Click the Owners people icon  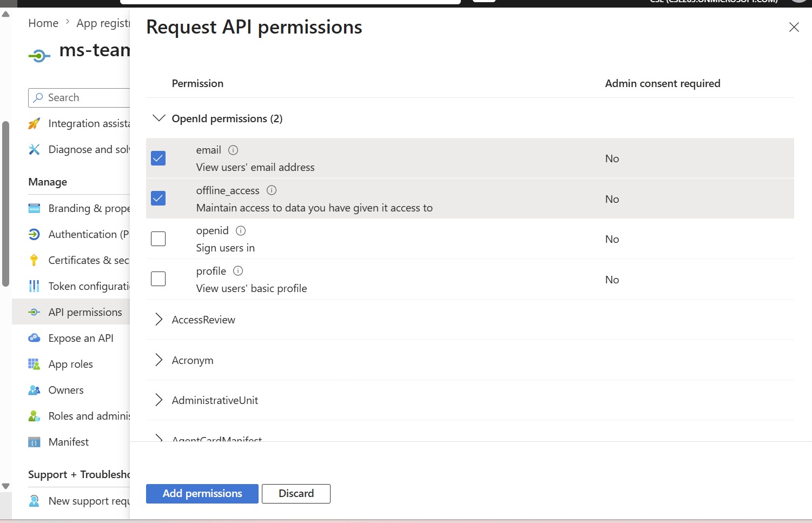[34, 390]
